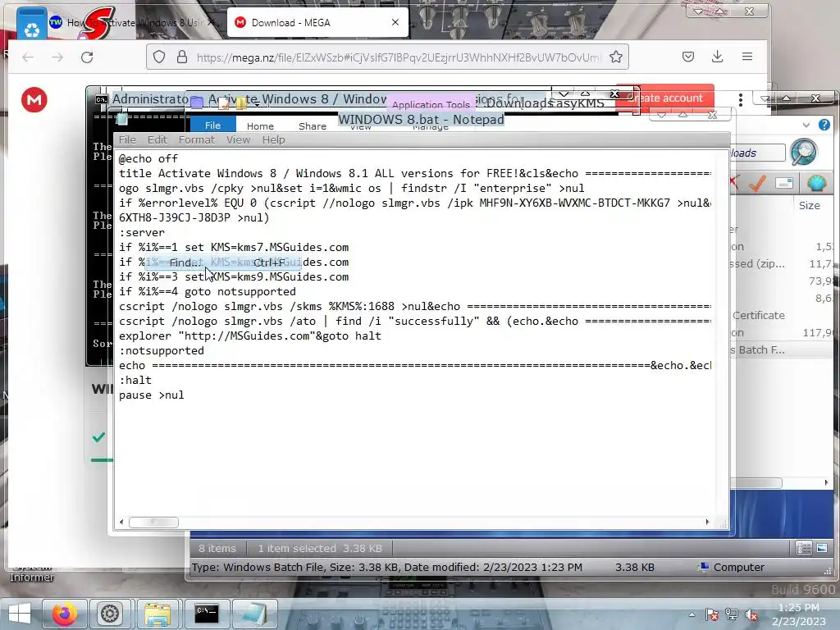Click the network tray icon
Screen dimensions: 840x630
(x=731, y=614)
